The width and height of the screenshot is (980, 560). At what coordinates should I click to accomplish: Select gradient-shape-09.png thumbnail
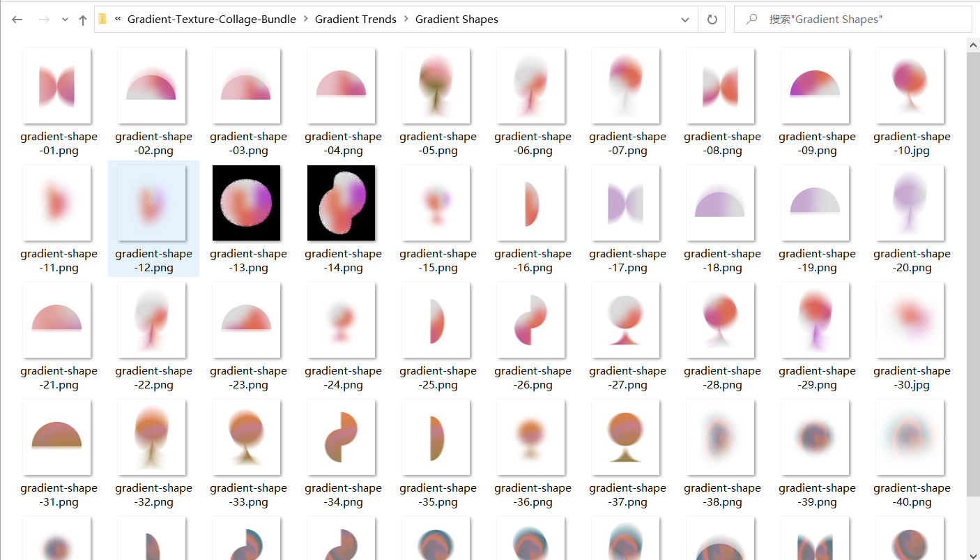pos(816,86)
